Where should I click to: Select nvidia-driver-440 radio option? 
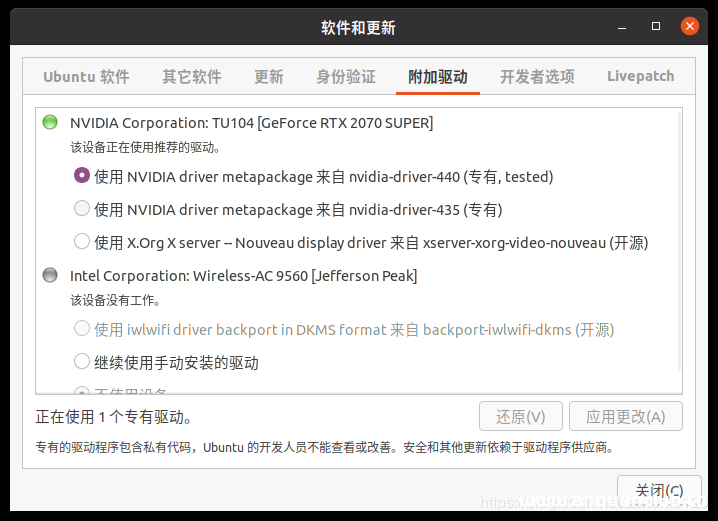coord(82,175)
